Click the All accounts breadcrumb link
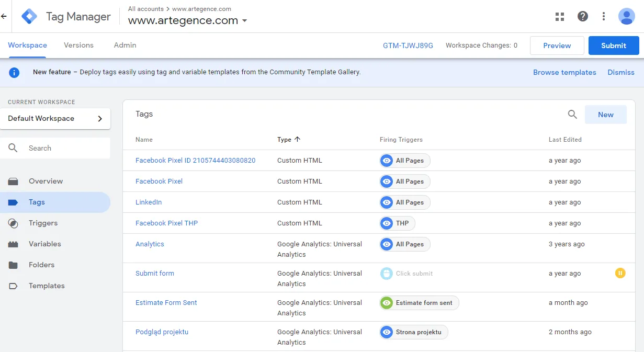This screenshot has height=352, width=644. click(x=146, y=9)
